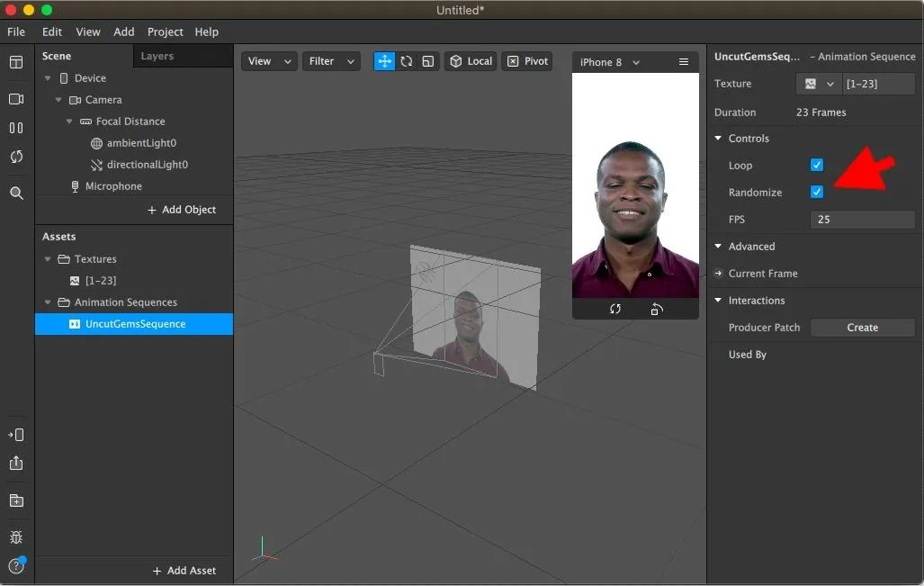
Task: Click the FPS input field showing 25
Action: [862, 220]
